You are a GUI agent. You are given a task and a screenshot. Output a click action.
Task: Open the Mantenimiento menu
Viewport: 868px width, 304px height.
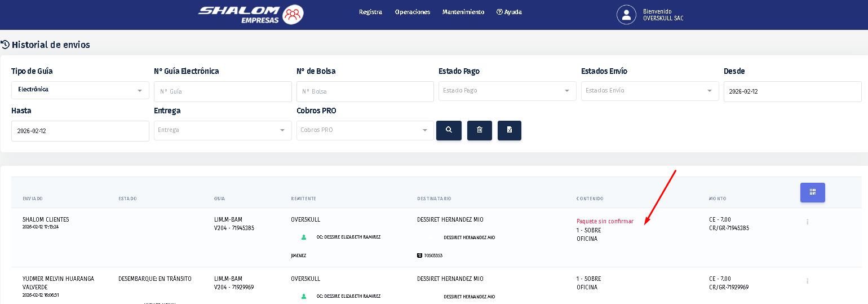(463, 12)
